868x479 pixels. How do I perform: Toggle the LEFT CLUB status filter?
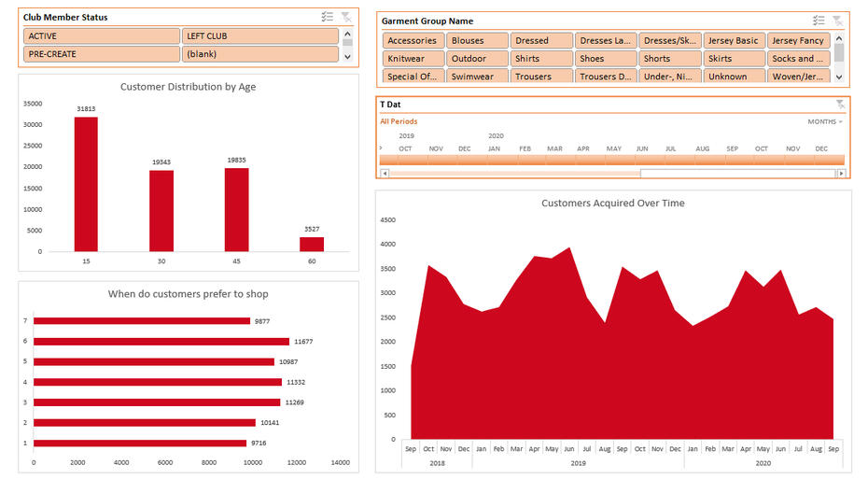click(259, 36)
